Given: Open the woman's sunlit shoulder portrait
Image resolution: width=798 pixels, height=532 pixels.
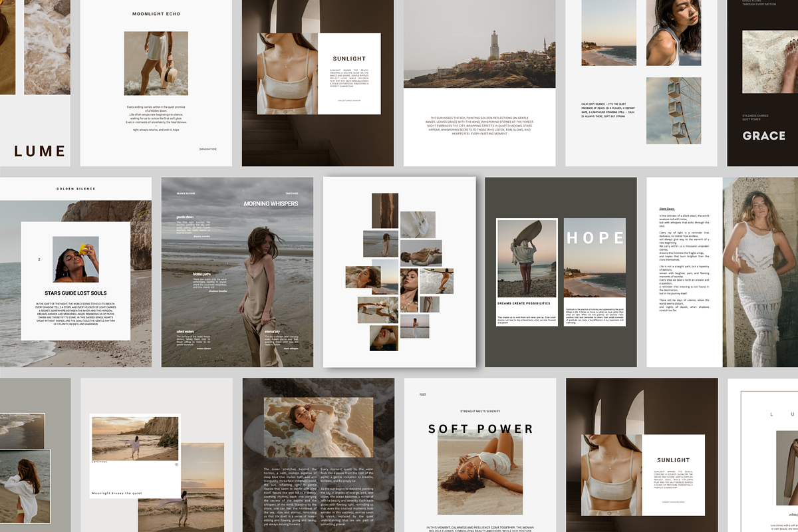Looking at the screenshot, I should [673, 33].
